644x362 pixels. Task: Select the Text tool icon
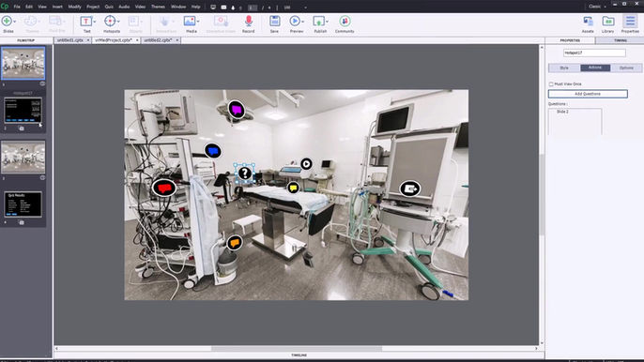(x=85, y=21)
